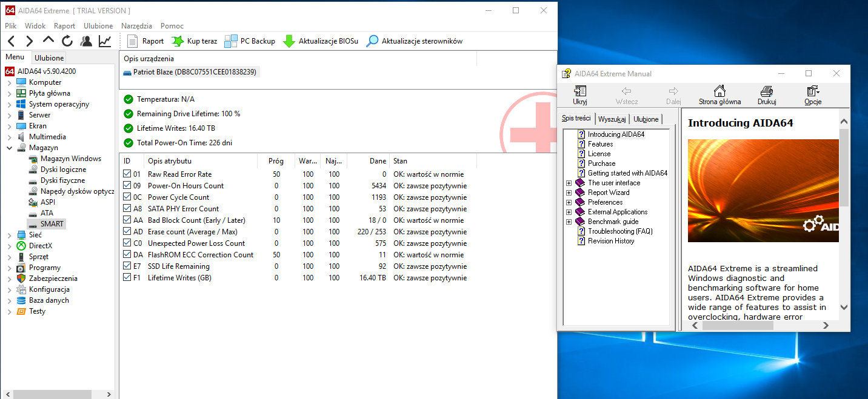Open the user/manage report icon in toolbar
The image size is (868, 399).
coord(86,41)
